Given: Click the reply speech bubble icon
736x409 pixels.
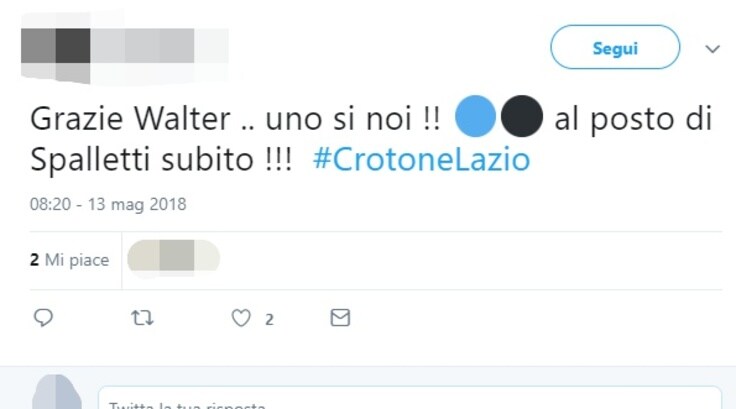Looking at the screenshot, I should [x=43, y=318].
